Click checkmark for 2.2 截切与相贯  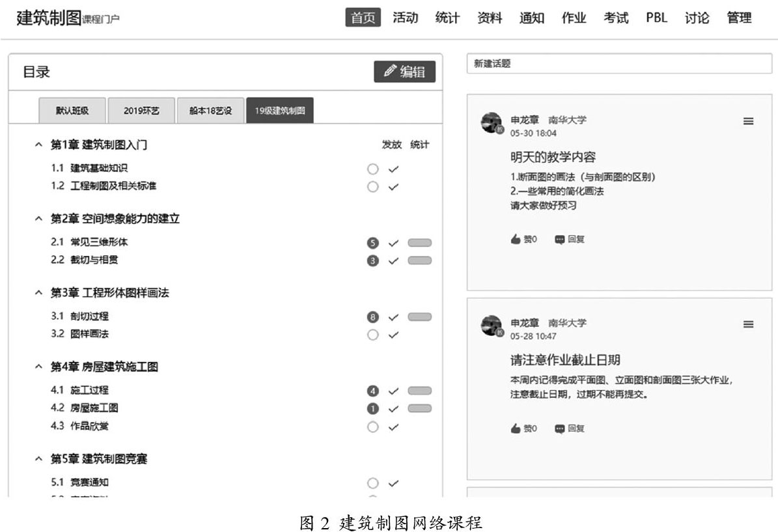coord(393,261)
